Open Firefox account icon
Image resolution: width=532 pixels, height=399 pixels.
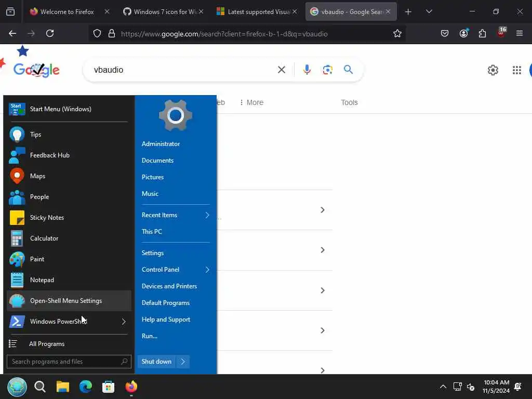tap(463, 33)
